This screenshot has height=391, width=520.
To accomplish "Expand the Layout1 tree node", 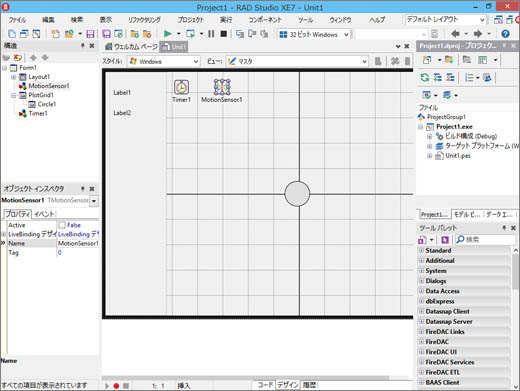I will (x=14, y=77).
